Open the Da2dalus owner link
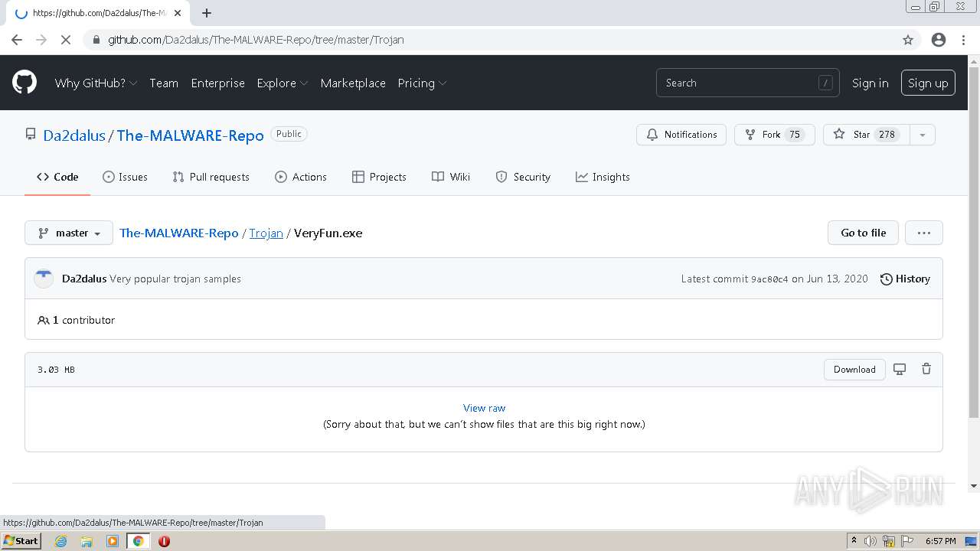 click(x=74, y=135)
